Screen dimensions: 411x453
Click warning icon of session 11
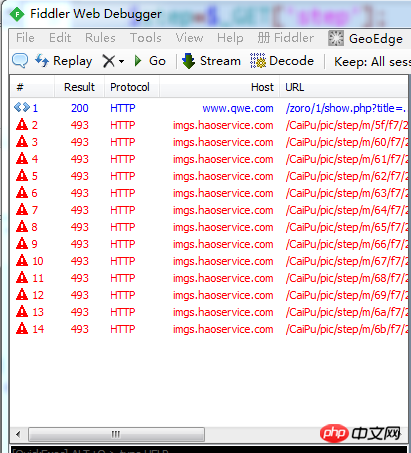tap(22, 278)
